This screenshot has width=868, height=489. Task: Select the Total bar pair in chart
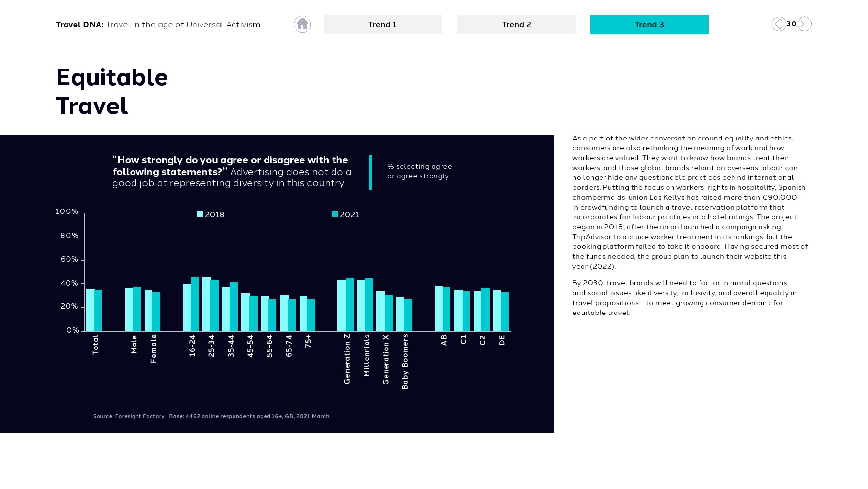click(94, 310)
